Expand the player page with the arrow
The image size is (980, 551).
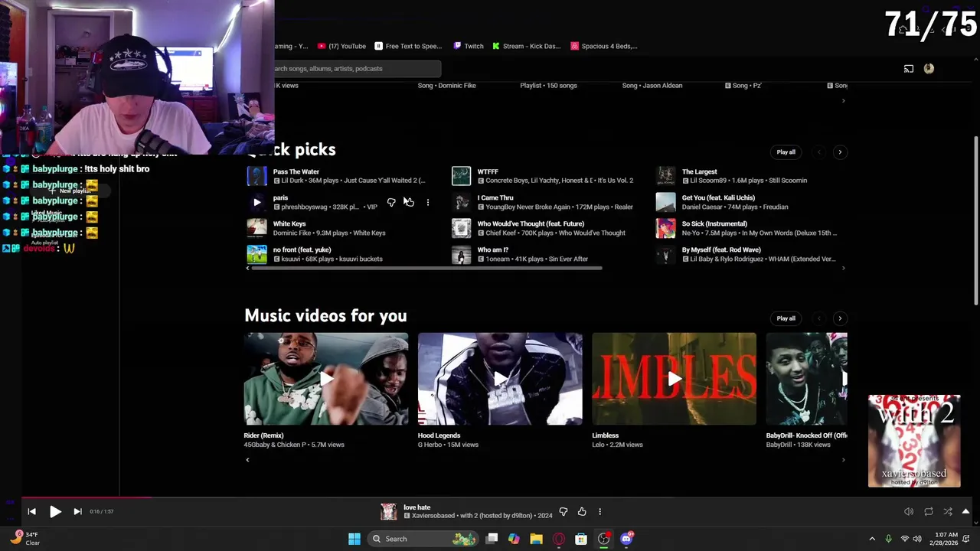pyautogui.click(x=965, y=511)
